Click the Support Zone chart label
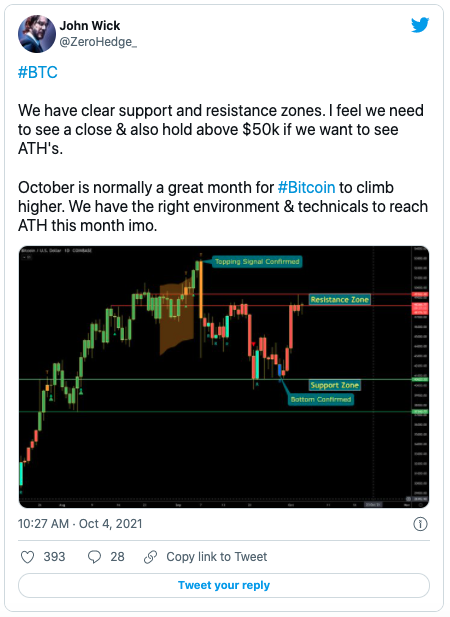This screenshot has height=617, width=450. point(334,385)
